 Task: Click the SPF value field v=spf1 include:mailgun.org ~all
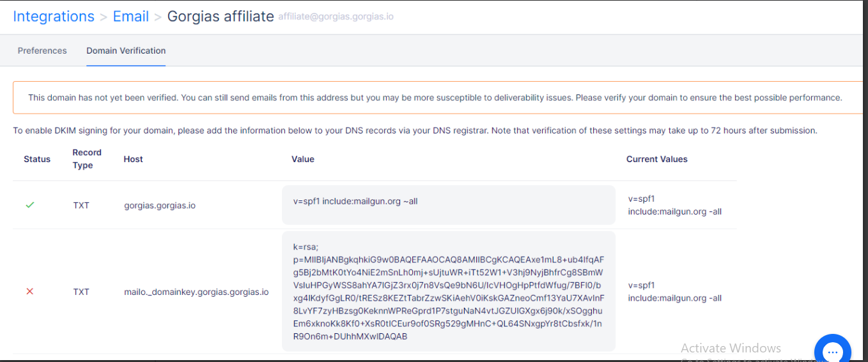448,205
